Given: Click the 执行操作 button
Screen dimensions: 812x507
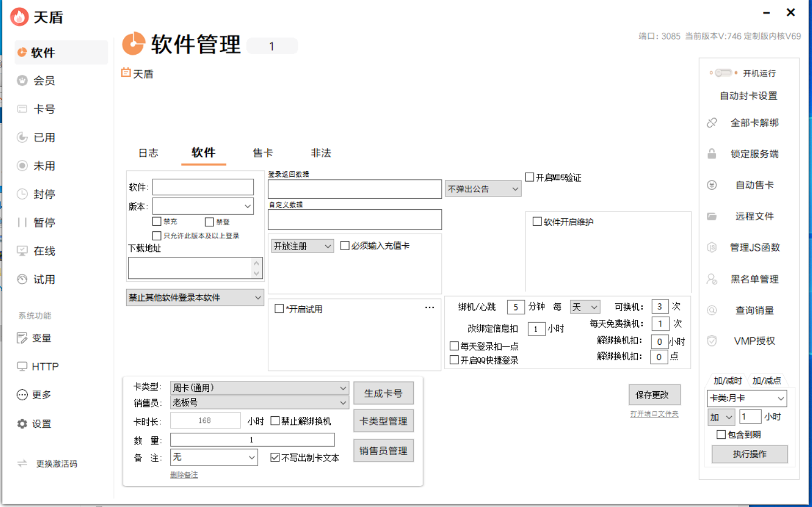Looking at the screenshot, I should (749, 454).
